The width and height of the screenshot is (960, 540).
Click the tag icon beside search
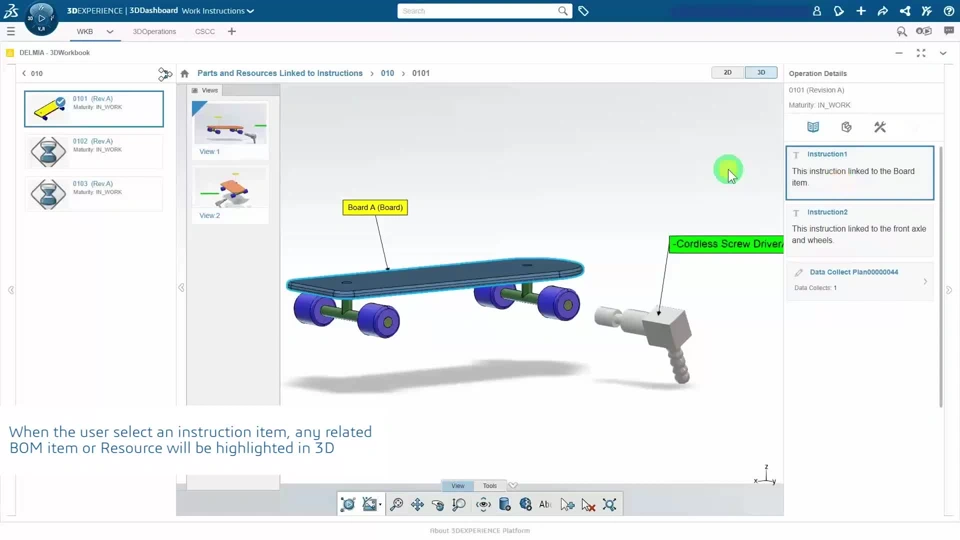583,11
